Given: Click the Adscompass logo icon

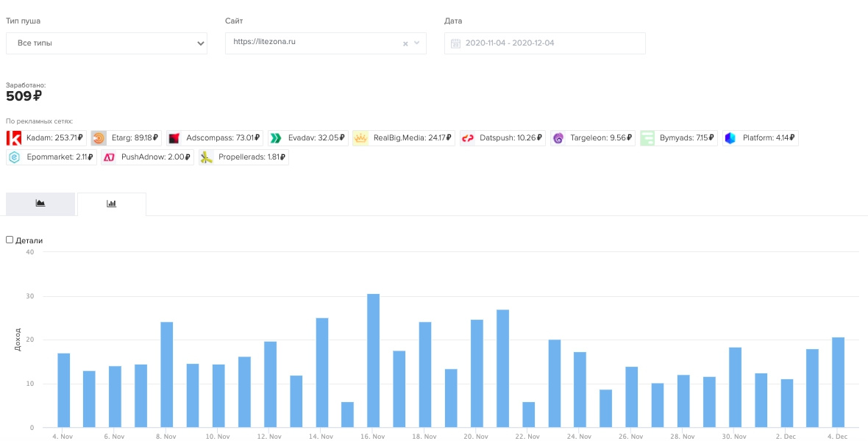Looking at the screenshot, I should pyautogui.click(x=174, y=137).
